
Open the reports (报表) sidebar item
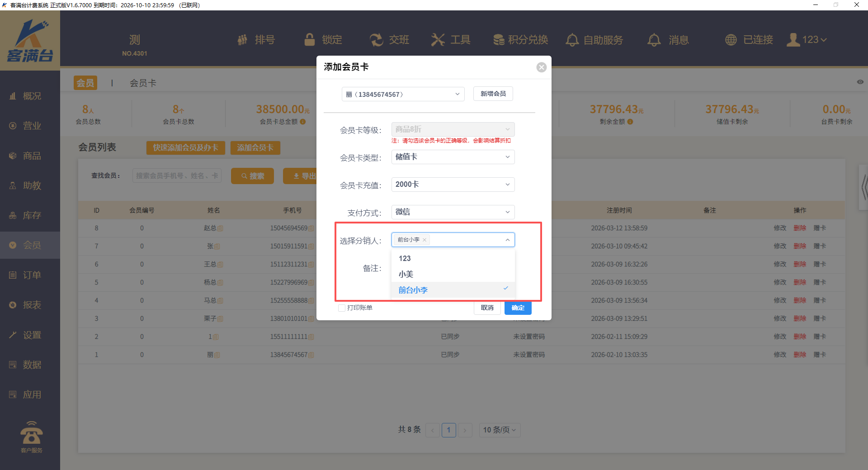point(32,305)
